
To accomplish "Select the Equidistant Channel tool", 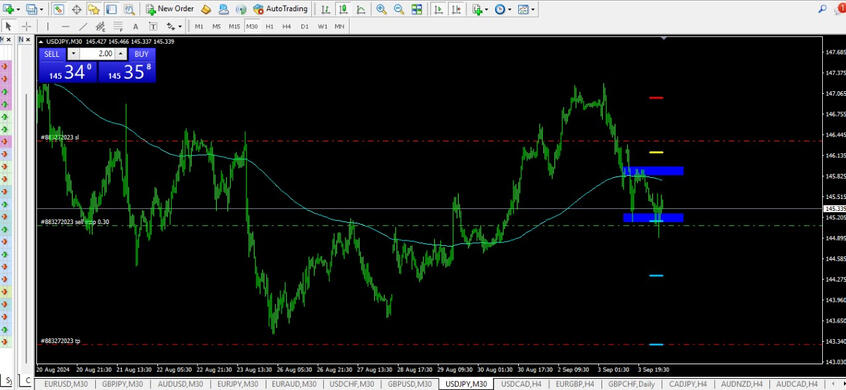I will pyautogui.click(x=100, y=26).
